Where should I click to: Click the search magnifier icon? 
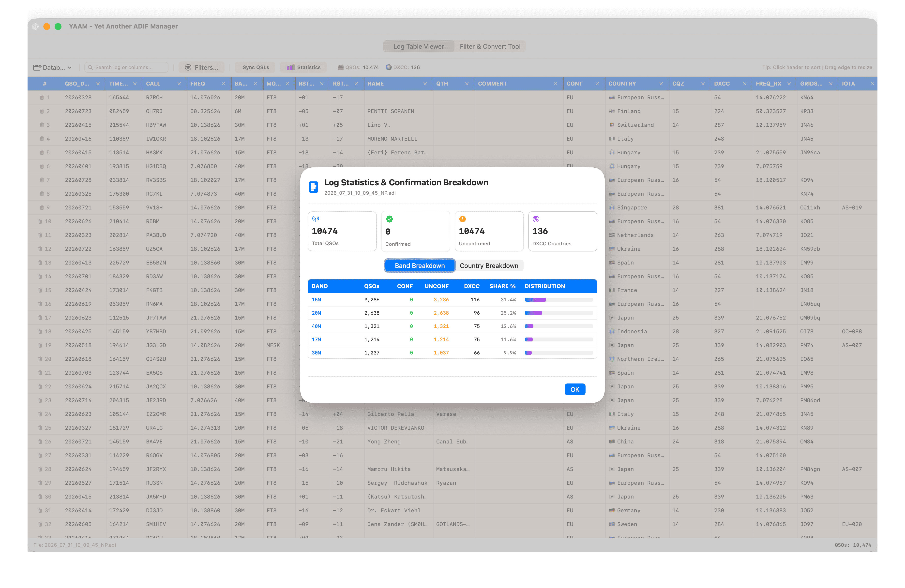pyautogui.click(x=90, y=67)
